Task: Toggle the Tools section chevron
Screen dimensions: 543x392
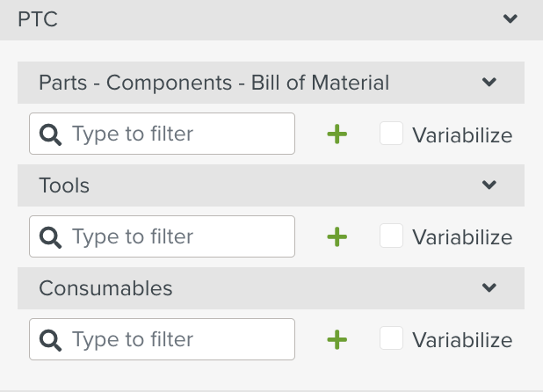Action: 489,185
